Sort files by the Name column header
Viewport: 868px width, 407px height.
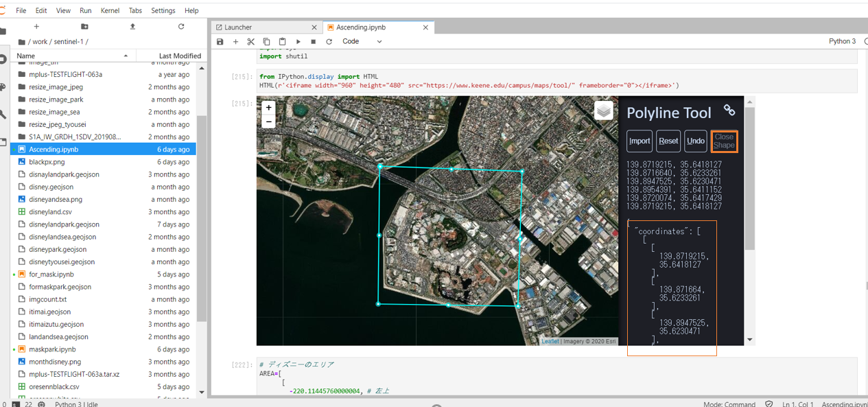72,56
